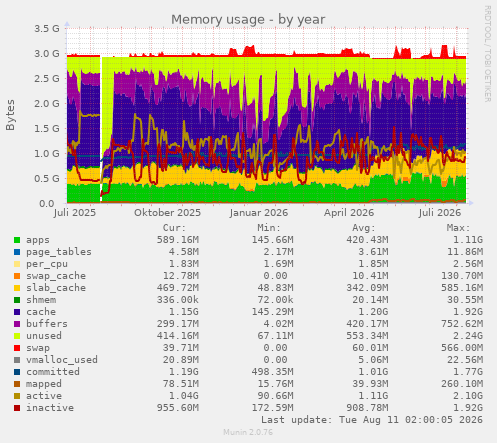Click the 'unused' legend label
497x443 pixels.
(x=44, y=336)
